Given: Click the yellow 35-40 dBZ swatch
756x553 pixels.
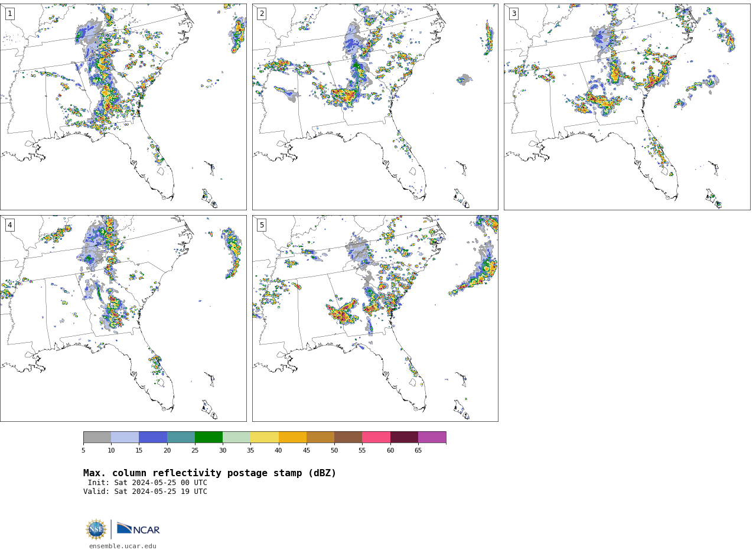Looking at the screenshot, I should coord(265,437).
